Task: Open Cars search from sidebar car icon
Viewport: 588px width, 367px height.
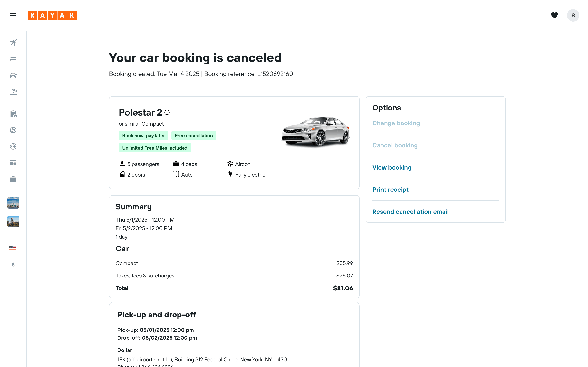Action: [13, 75]
